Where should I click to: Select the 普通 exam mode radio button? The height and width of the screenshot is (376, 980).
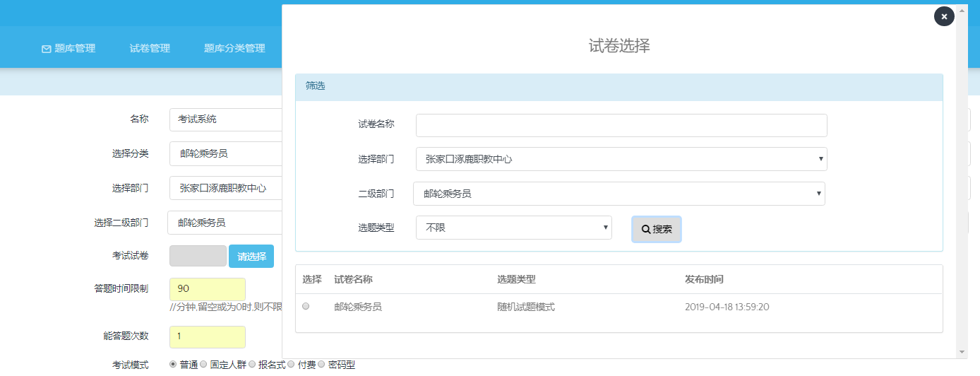tap(173, 365)
